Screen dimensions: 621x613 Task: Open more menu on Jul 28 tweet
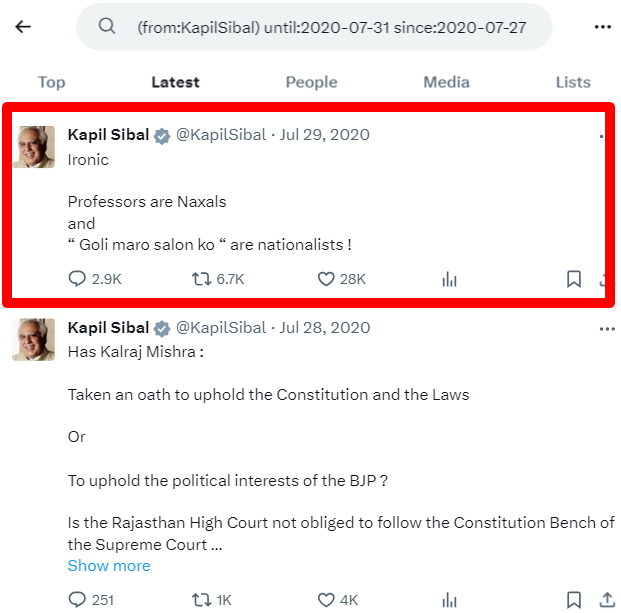point(607,328)
